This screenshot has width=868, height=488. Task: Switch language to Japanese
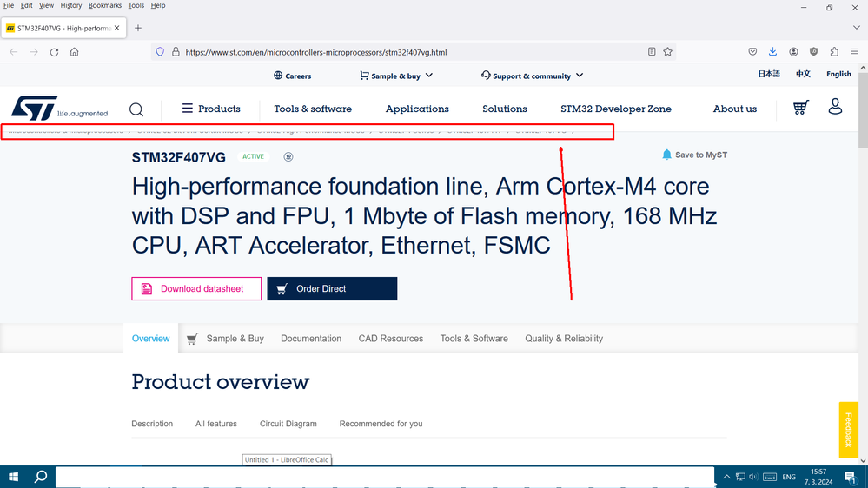click(x=769, y=74)
